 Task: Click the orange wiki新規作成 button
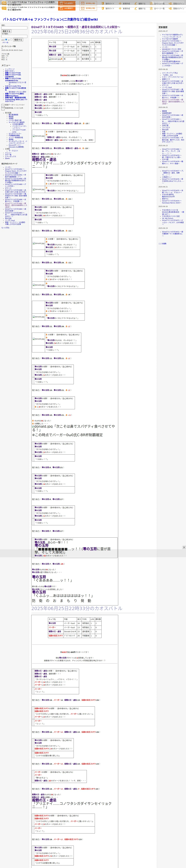(x=67, y=8)
